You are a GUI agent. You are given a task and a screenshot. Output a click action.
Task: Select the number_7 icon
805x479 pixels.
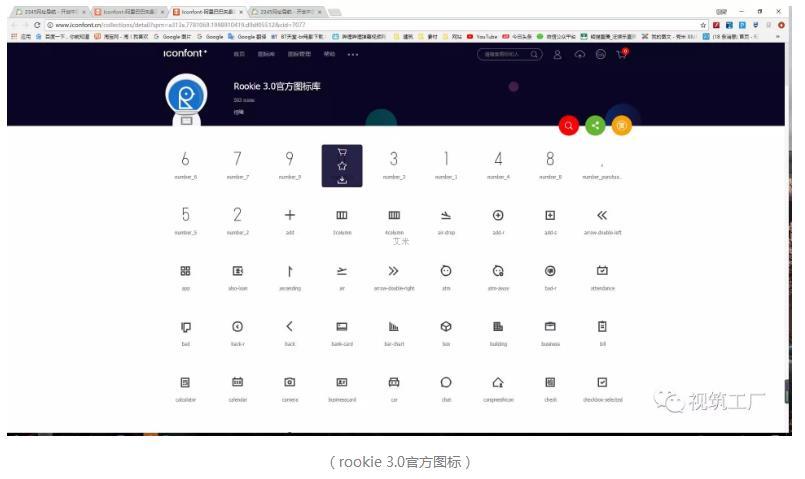pos(237,159)
